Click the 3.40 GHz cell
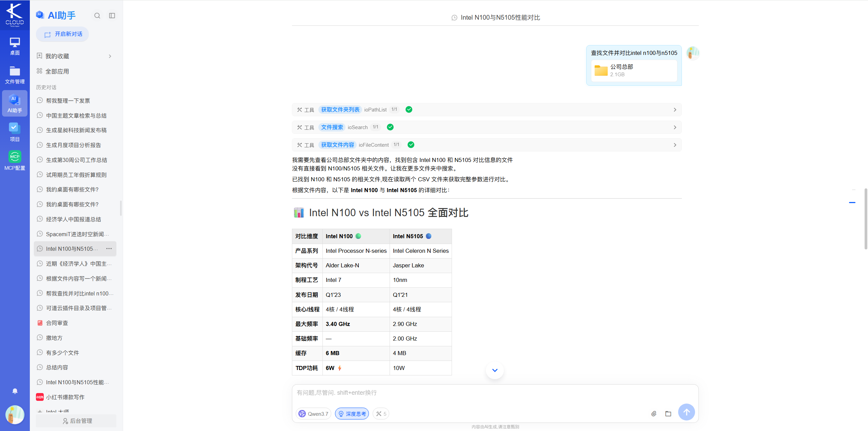868x431 pixels. [356, 324]
